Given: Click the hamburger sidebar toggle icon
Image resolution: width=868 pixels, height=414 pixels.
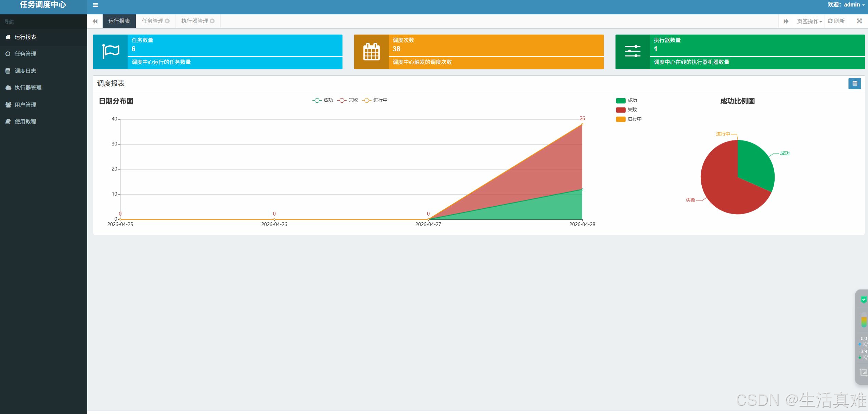Looking at the screenshot, I should pos(95,5).
